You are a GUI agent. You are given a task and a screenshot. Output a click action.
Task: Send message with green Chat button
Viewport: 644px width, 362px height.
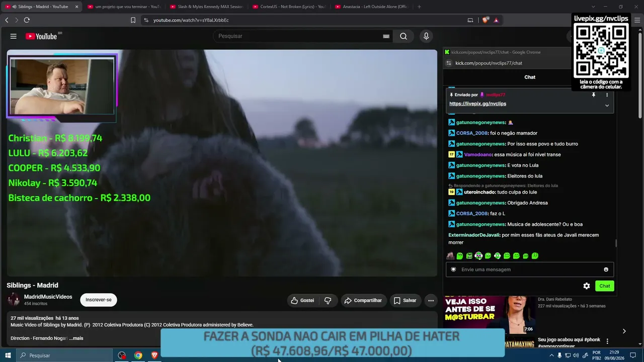(x=605, y=286)
